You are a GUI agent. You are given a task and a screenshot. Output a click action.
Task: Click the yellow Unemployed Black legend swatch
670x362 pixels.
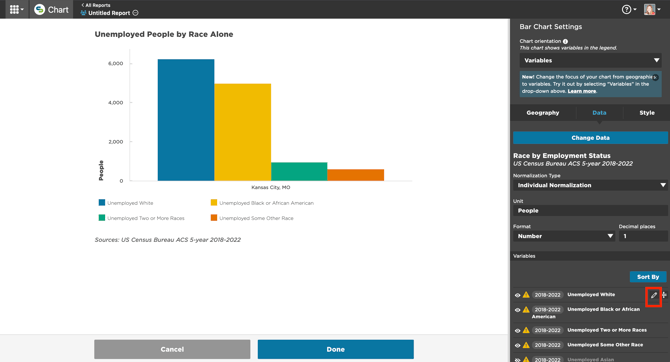tap(214, 203)
